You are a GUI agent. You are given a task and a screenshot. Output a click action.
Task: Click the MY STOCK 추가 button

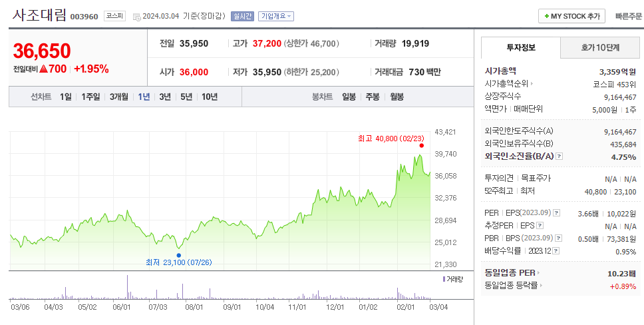(571, 16)
